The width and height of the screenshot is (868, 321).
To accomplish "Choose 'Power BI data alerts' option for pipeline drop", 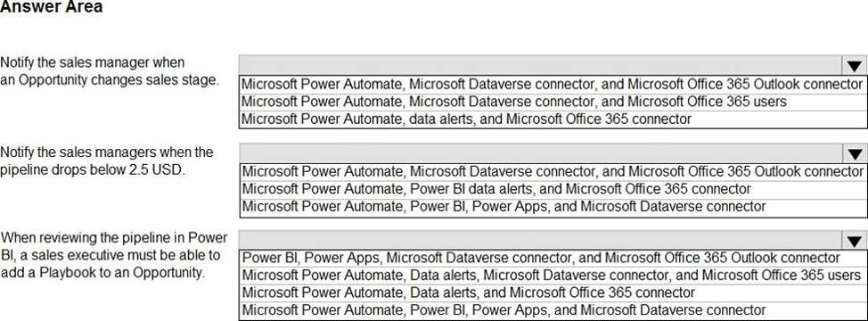I will 553,189.
